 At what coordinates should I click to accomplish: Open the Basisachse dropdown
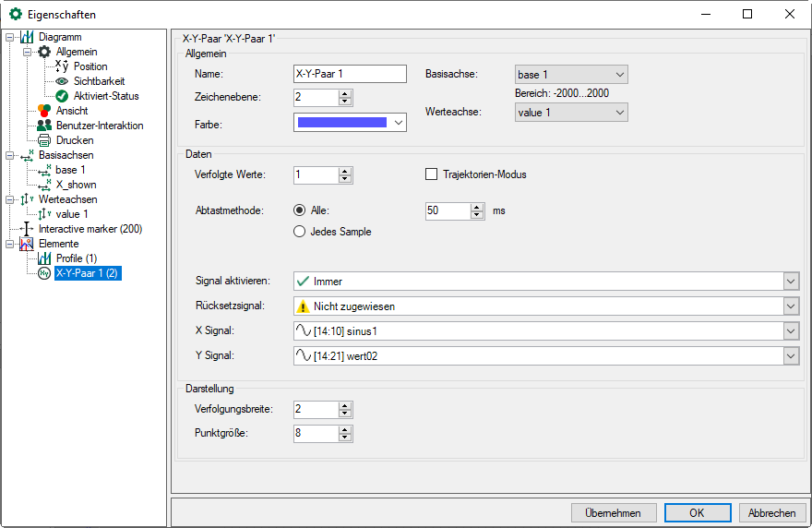point(570,75)
